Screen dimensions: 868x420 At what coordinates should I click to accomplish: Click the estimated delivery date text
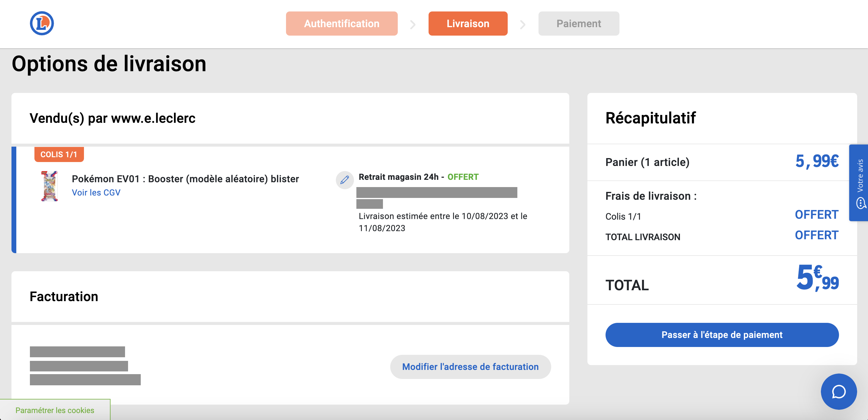pos(443,222)
